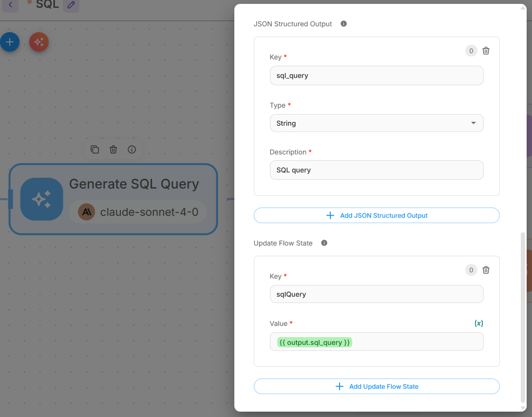The height and width of the screenshot is (417, 532).
Task: Open variable picker (x) for Value field
Action: pos(478,323)
